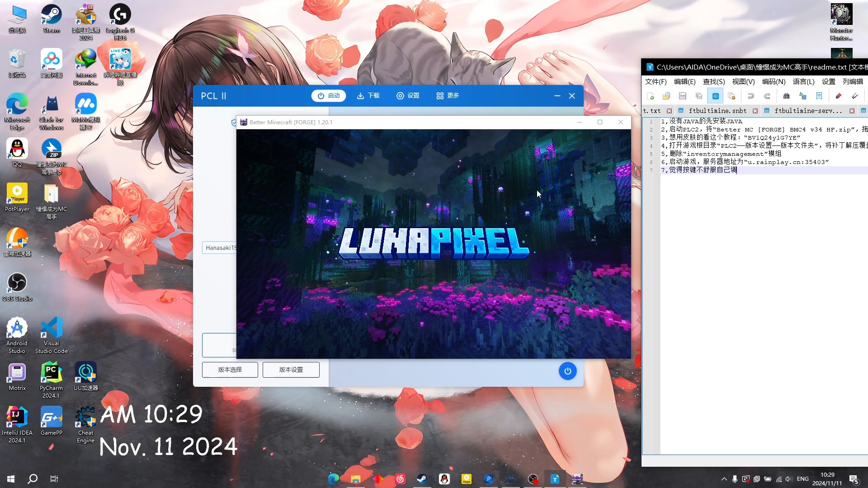
Task: Close the ftbultimine.snbt tab
Action: 755,111
